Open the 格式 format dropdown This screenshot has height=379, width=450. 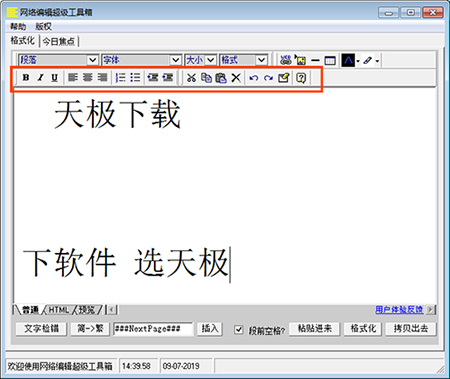tap(243, 60)
